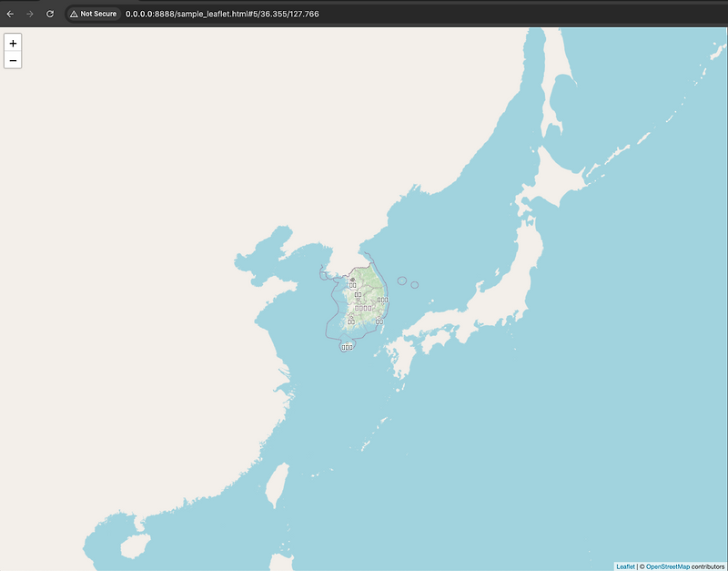Click the zoom out minus control
This screenshot has width=728, height=571.
click(x=12, y=59)
